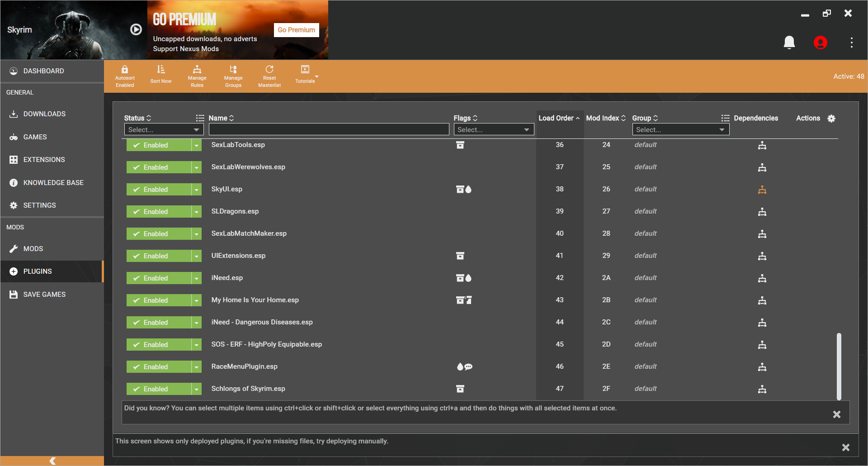The width and height of the screenshot is (868, 466).
Task: Click the Name search field
Action: 329,129
